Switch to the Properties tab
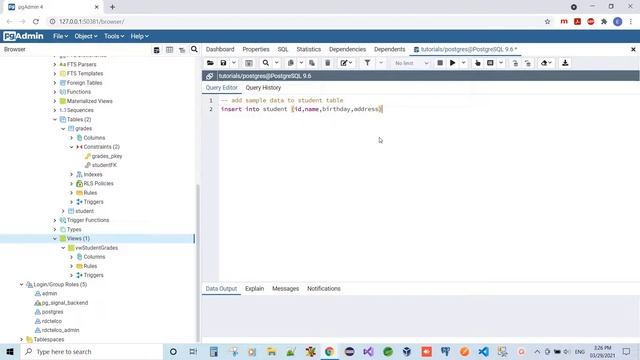Image resolution: width=640 pixels, height=360 pixels. click(256, 49)
